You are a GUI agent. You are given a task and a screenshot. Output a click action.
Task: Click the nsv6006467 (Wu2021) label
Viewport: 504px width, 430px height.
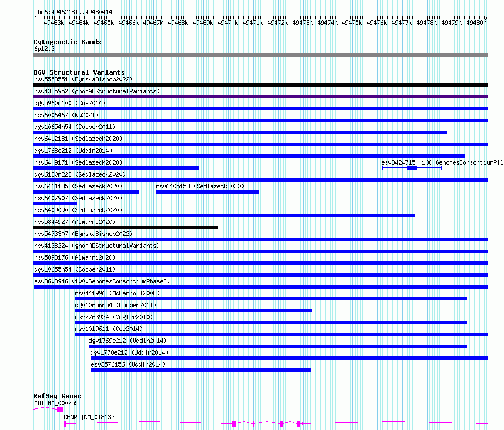tap(66, 115)
